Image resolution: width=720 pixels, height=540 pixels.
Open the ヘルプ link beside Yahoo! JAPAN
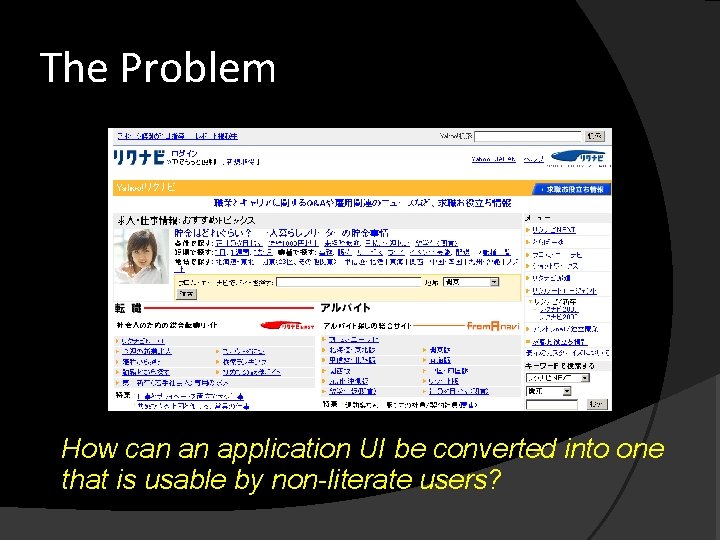tap(534, 159)
